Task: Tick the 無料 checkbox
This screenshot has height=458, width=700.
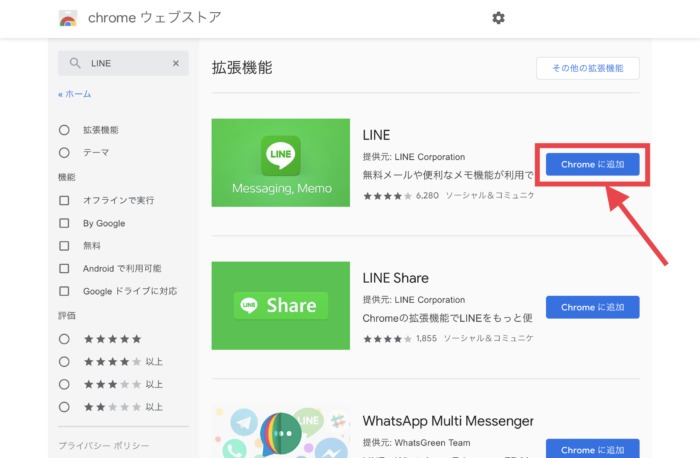Action: click(x=64, y=246)
